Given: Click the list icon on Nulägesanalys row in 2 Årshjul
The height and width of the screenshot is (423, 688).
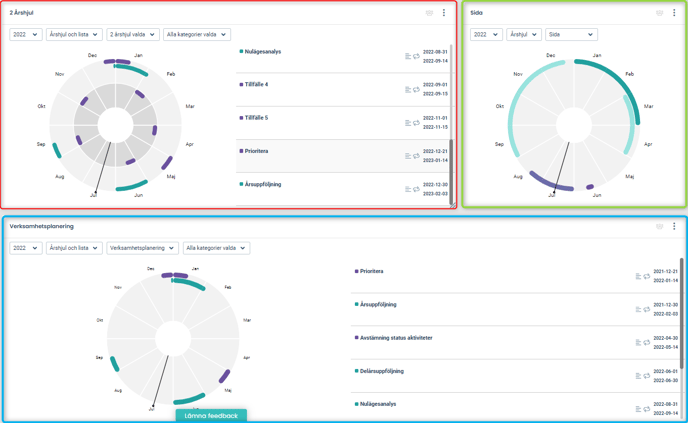Looking at the screenshot, I should [408, 56].
